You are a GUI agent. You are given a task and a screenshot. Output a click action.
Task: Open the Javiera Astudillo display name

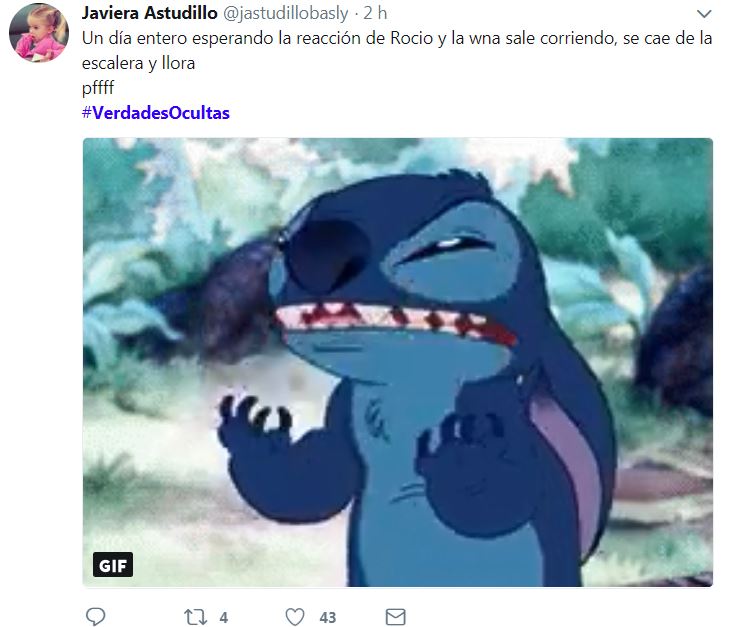(x=150, y=13)
